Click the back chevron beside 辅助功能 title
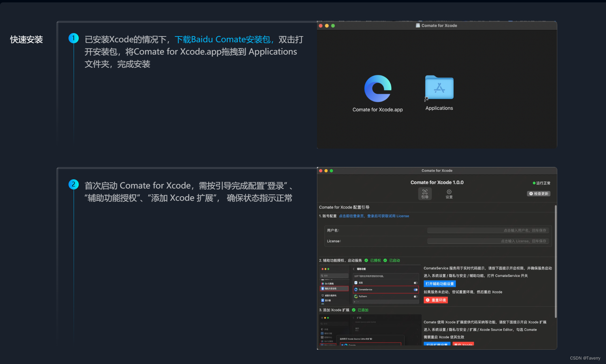Image resolution: width=606 pixels, height=364 pixels. [354, 269]
